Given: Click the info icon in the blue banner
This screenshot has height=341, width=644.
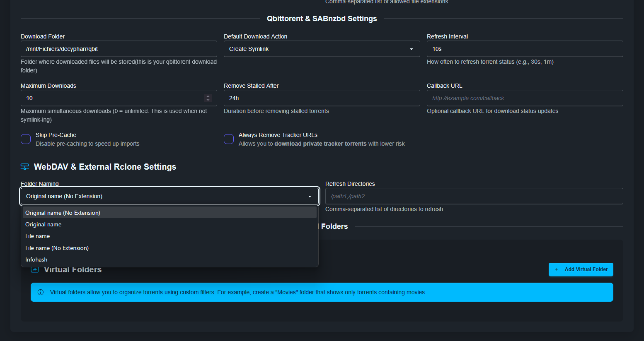Looking at the screenshot, I should (41, 292).
